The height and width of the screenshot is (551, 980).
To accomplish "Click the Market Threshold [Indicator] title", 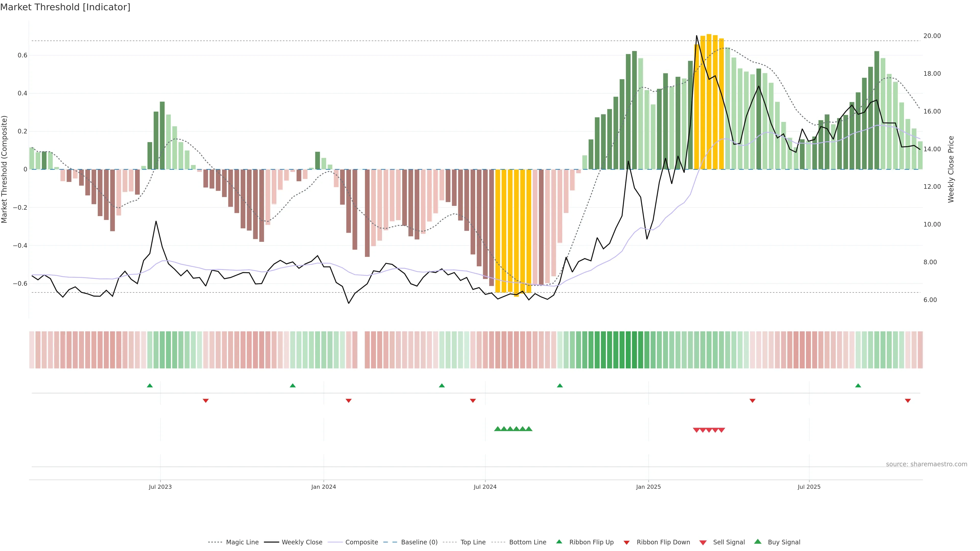I will (65, 7).
